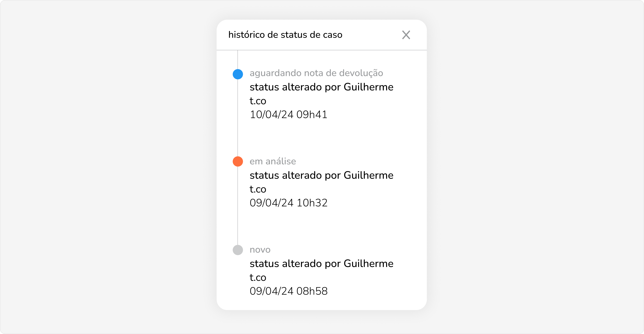
Task: Select the 'novo' status label
Action: [260, 250]
